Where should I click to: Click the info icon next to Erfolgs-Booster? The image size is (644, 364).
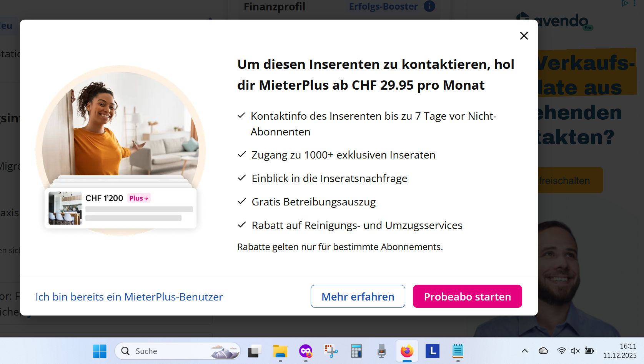pyautogui.click(x=429, y=6)
